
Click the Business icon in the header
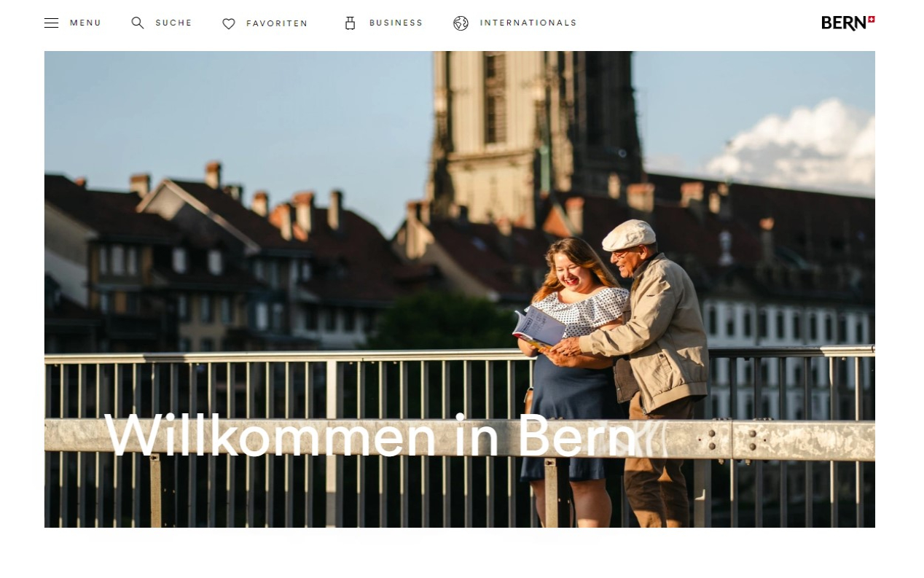[x=350, y=23]
